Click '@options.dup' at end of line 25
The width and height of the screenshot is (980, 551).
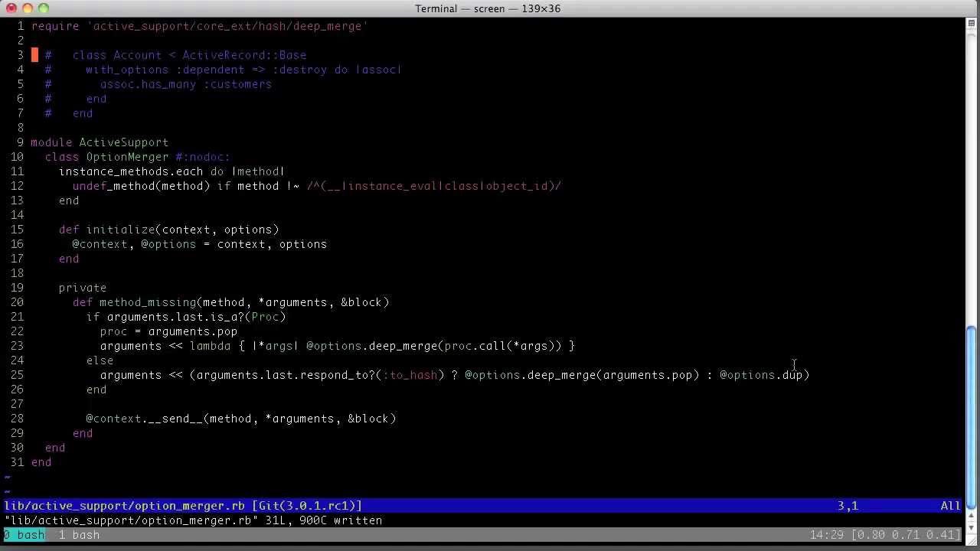[x=761, y=375]
